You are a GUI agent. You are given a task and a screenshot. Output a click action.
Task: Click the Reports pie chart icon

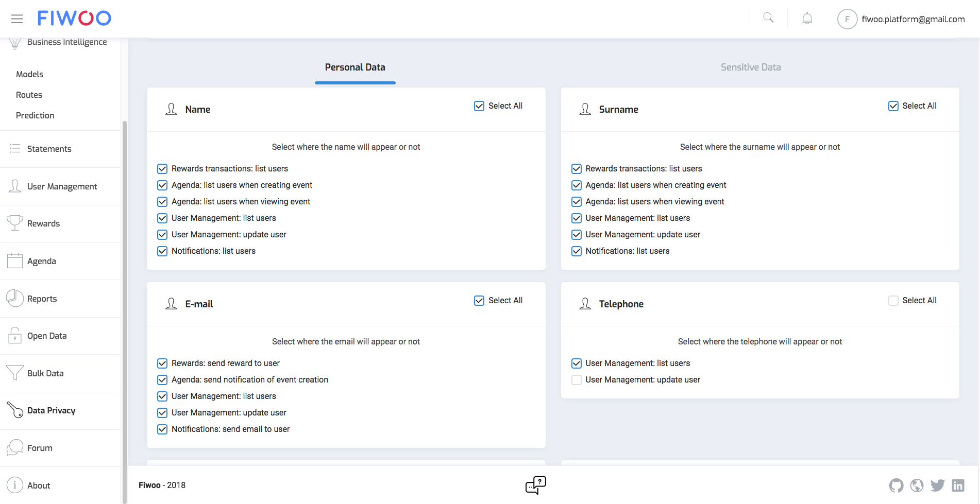[x=15, y=298]
